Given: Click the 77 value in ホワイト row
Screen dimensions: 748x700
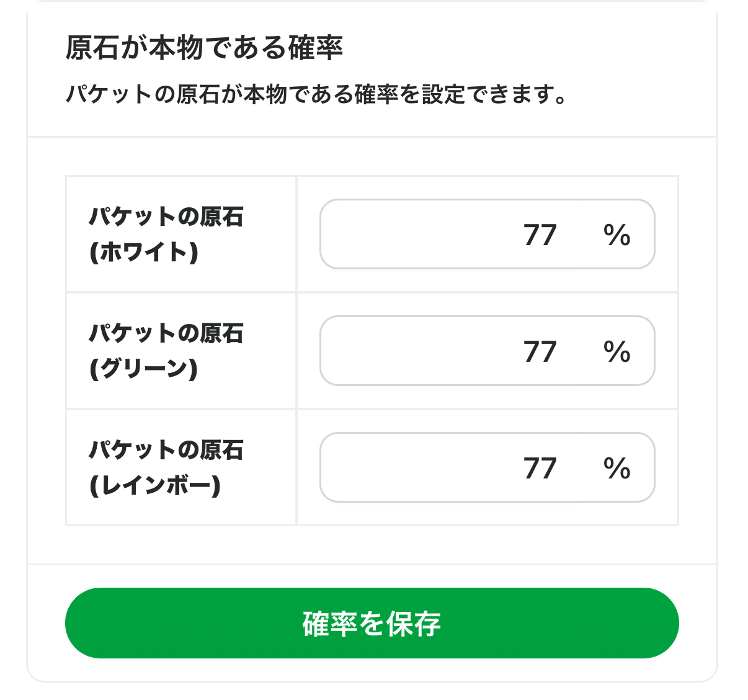Looking at the screenshot, I should point(540,235).
